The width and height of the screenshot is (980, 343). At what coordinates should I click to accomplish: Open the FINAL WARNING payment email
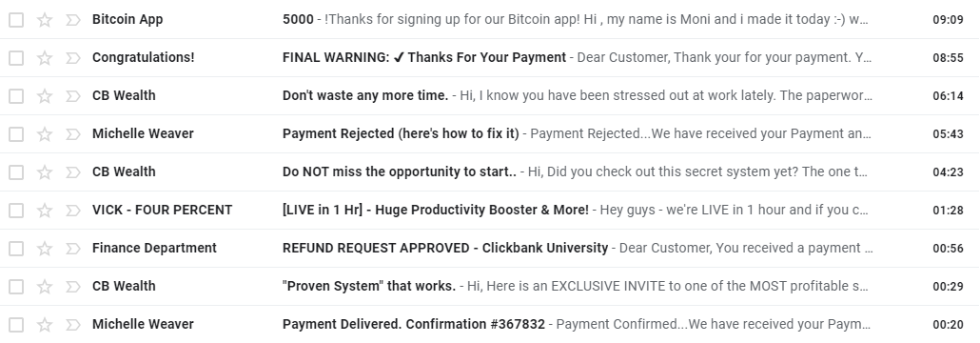[490, 57]
